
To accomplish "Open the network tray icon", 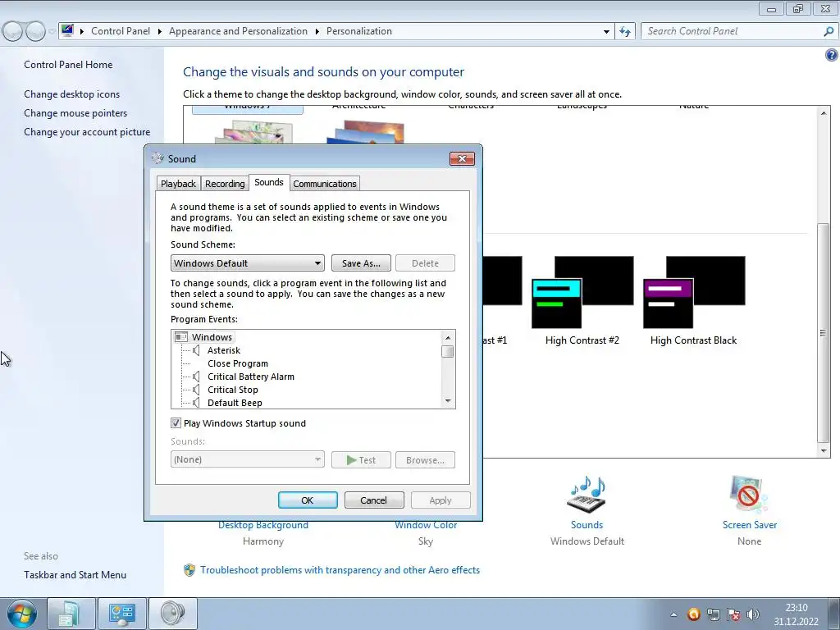I will (x=714, y=614).
